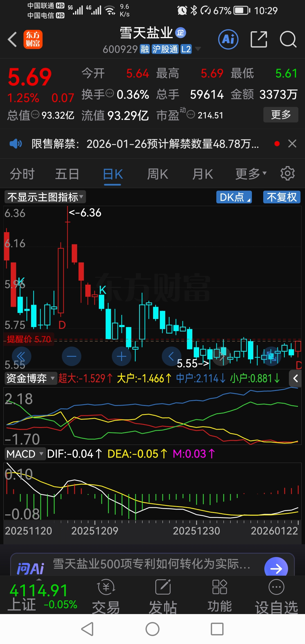Open 雪天盐业500项专利 AI question
The image size is (305, 644).
click(x=152, y=564)
